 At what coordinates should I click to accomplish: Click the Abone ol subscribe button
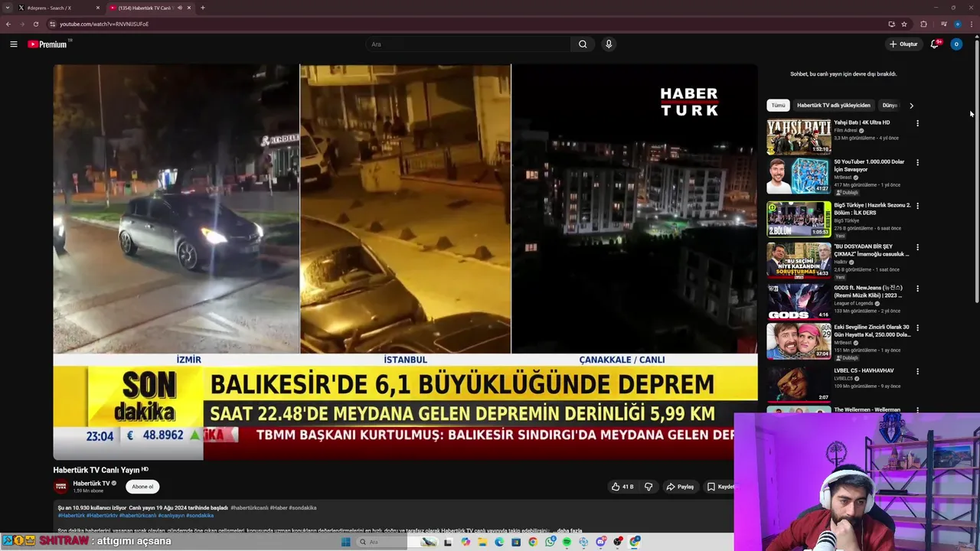pos(142,487)
